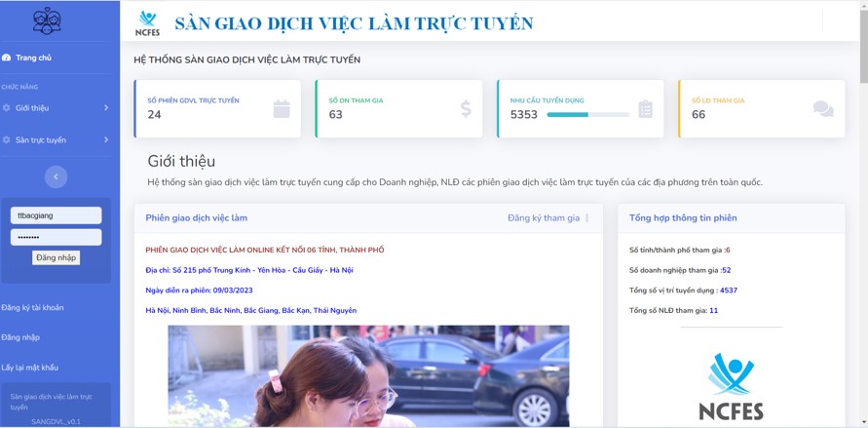Screen dimensions: 868x428
Task: Click Tổng số vị trí tuyển dụng: 4537
Action: point(683,291)
